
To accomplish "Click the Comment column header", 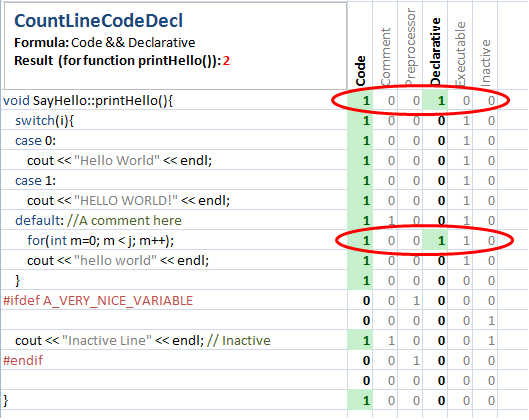I will tap(385, 57).
